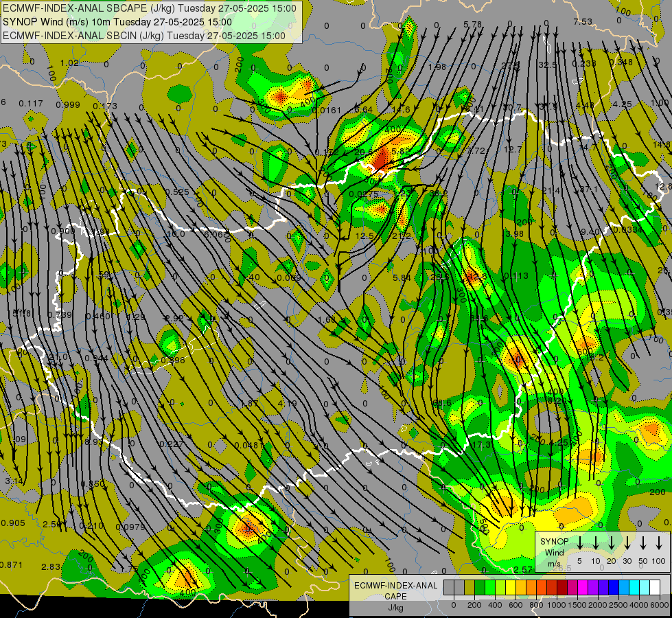Screen dimensions: 672x618
Task: Click the '1.87' value on the map
Action: (250, 403)
